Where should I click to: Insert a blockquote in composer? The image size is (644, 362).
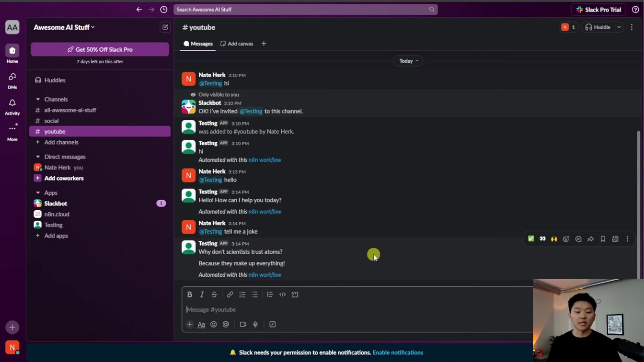[270, 294]
